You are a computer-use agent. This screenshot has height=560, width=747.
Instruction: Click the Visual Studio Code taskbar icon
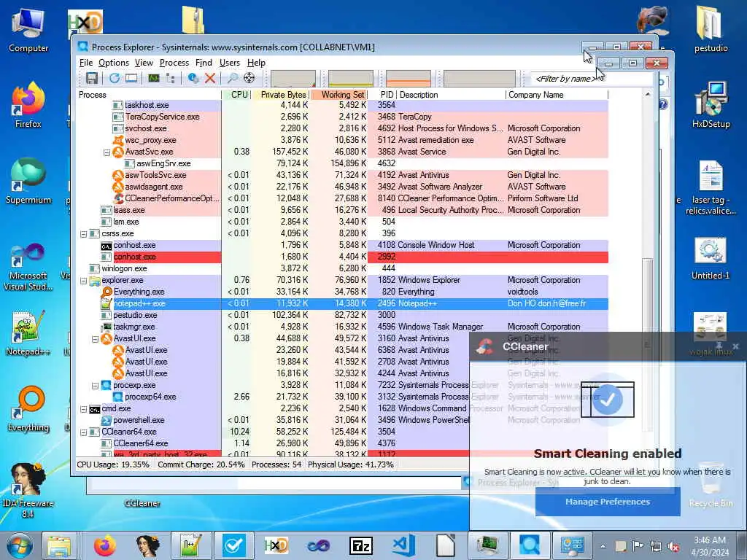(403, 545)
